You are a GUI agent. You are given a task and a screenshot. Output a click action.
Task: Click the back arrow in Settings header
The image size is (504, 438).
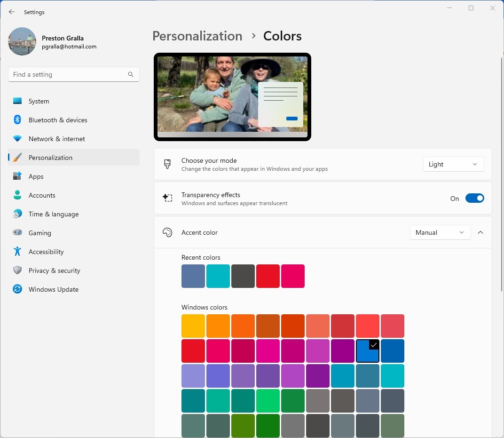pos(12,12)
